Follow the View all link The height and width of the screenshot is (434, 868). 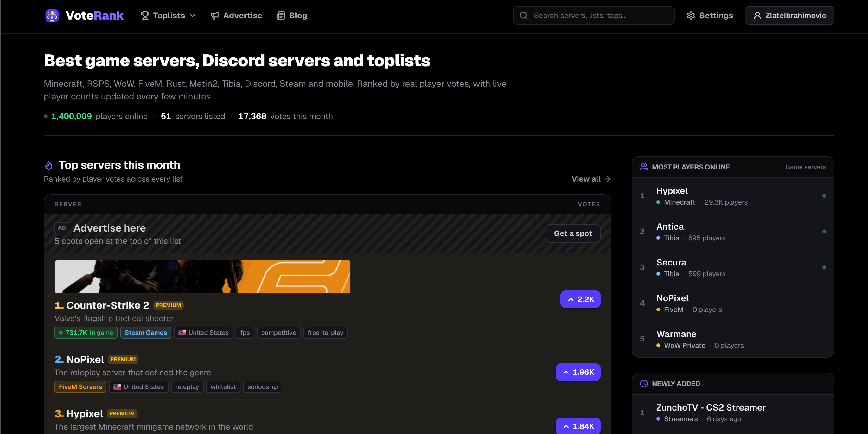[x=591, y=179]
